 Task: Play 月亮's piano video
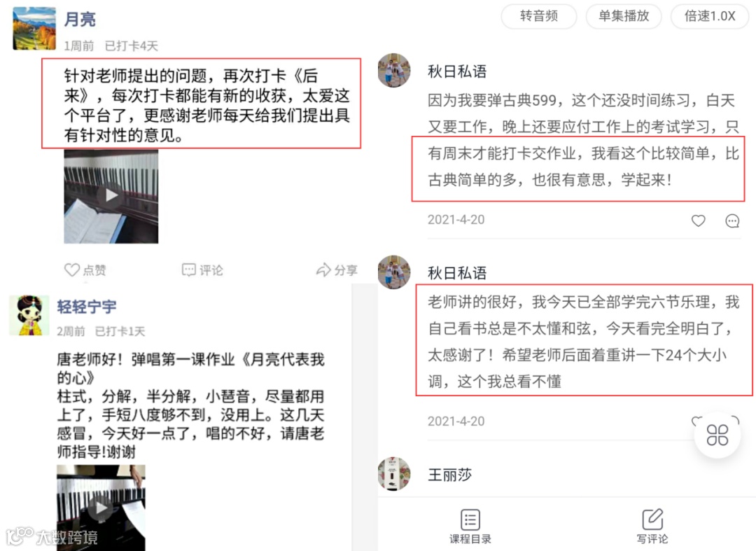[111, 196]
